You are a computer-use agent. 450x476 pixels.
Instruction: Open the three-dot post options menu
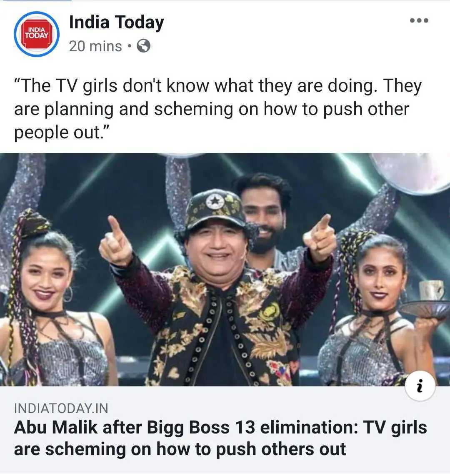(x=419, y=20)
